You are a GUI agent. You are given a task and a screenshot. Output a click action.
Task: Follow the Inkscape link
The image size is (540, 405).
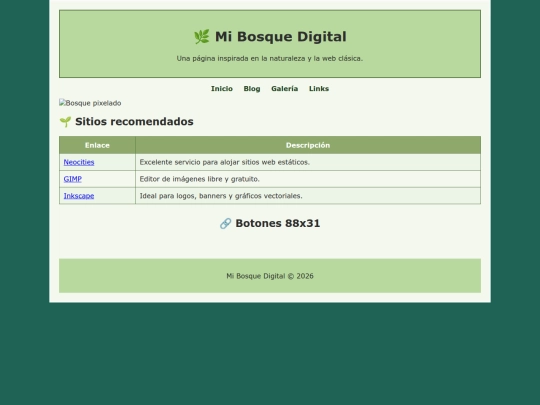tap(79, 196)
